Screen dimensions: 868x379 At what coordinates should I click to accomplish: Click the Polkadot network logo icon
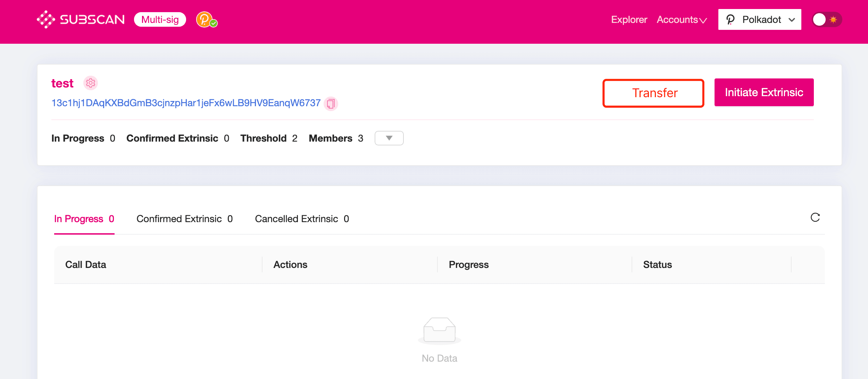tap(731, 20)
